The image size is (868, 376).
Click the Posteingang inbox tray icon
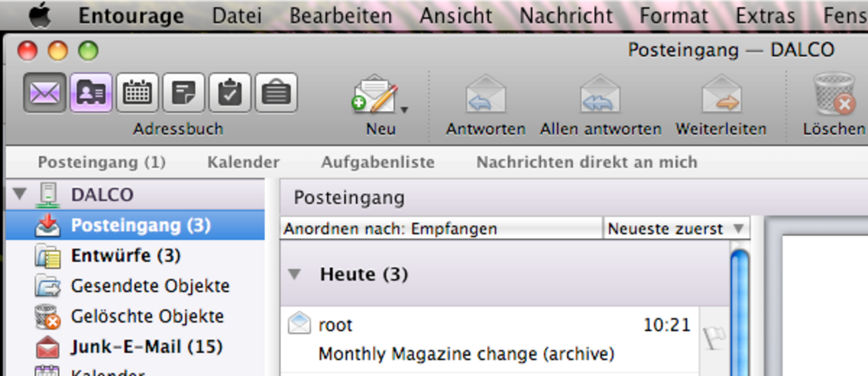point(48,226)
